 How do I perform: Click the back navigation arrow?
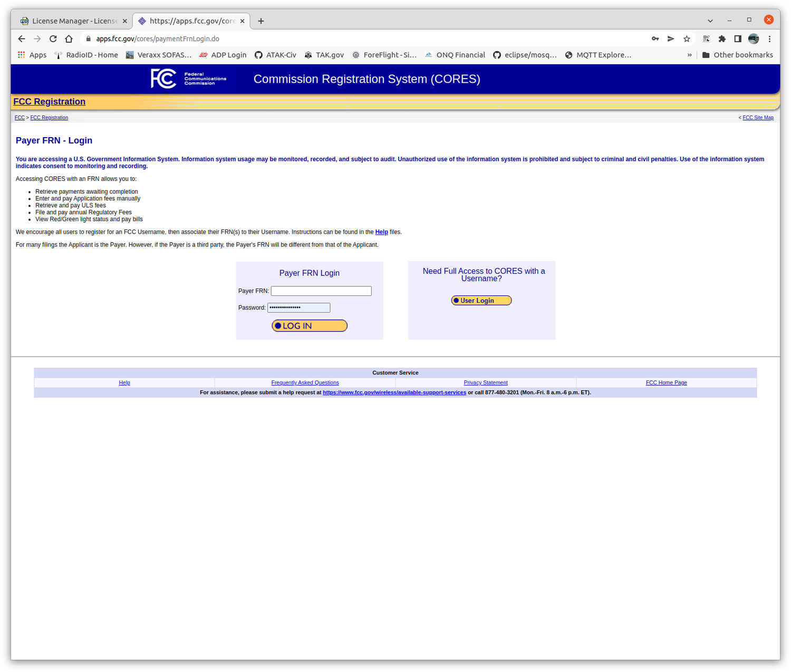pos(21,39)
